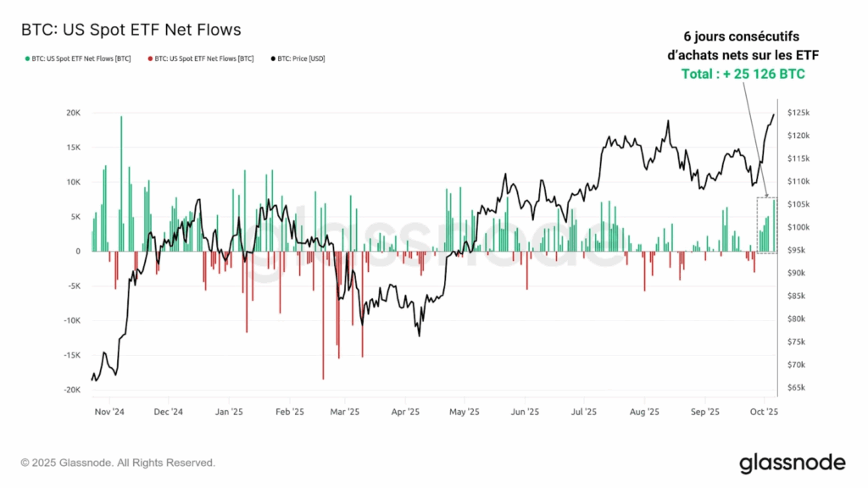Image resolution: width=868 pixels, height=488 pixels.
Task: Click the 20K left axis label
Action: (74, 113)
